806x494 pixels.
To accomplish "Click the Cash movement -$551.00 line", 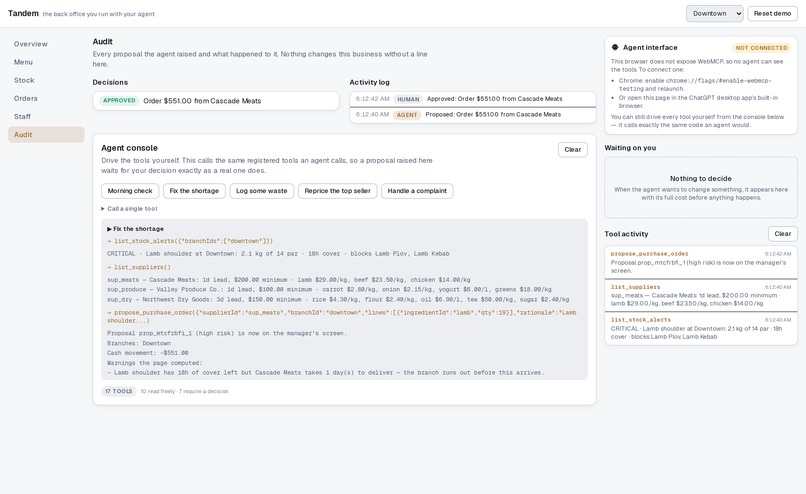I will 148,353.
